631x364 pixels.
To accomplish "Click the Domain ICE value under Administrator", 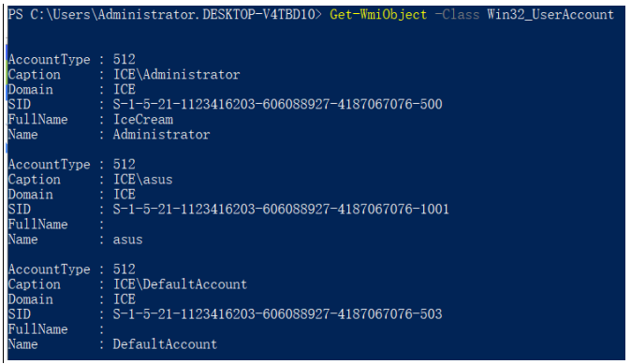I will (x=124, y=89).
